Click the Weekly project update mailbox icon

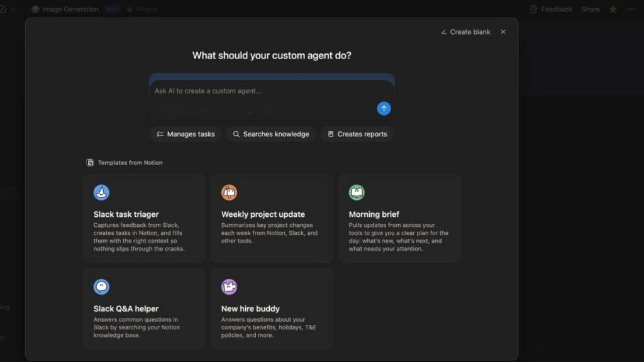[x=229, y=192]
